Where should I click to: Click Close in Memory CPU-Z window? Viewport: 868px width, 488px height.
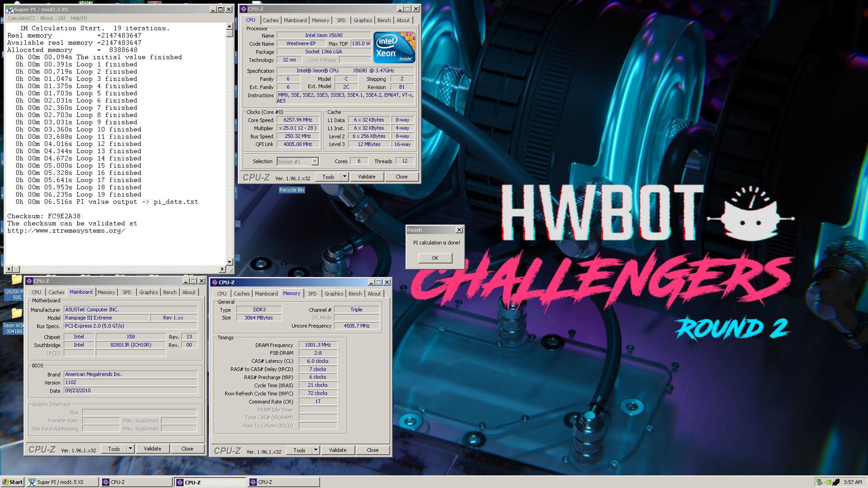pos(373,450)
